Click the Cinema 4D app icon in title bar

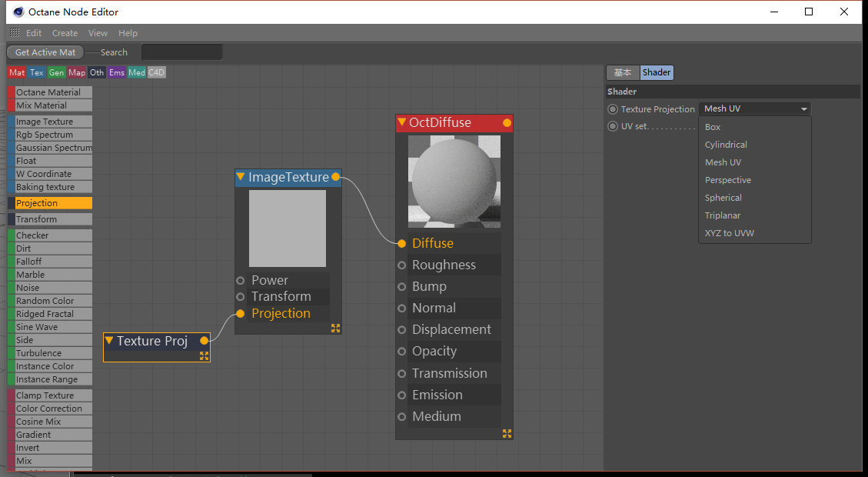click(18, 12)
